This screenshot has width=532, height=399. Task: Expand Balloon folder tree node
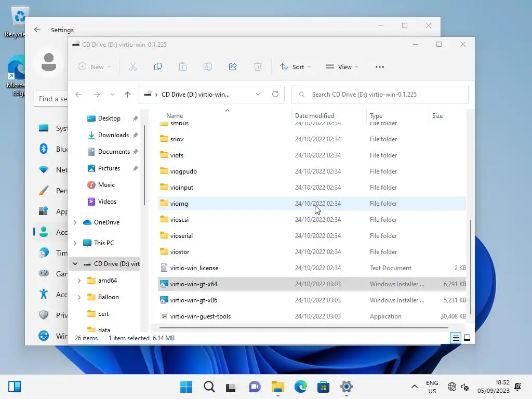pyautogui.click(x=79, y=297)
